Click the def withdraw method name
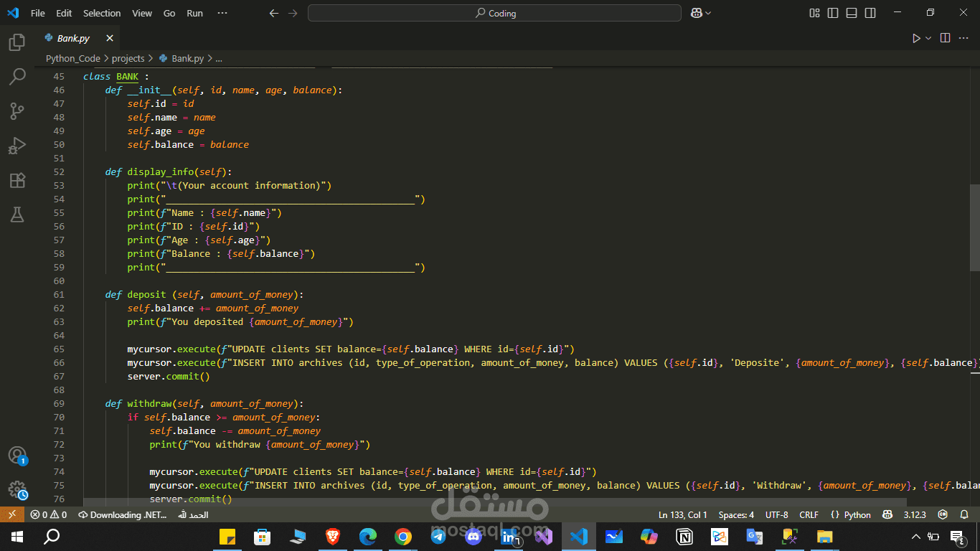 (x=149, y=404)
